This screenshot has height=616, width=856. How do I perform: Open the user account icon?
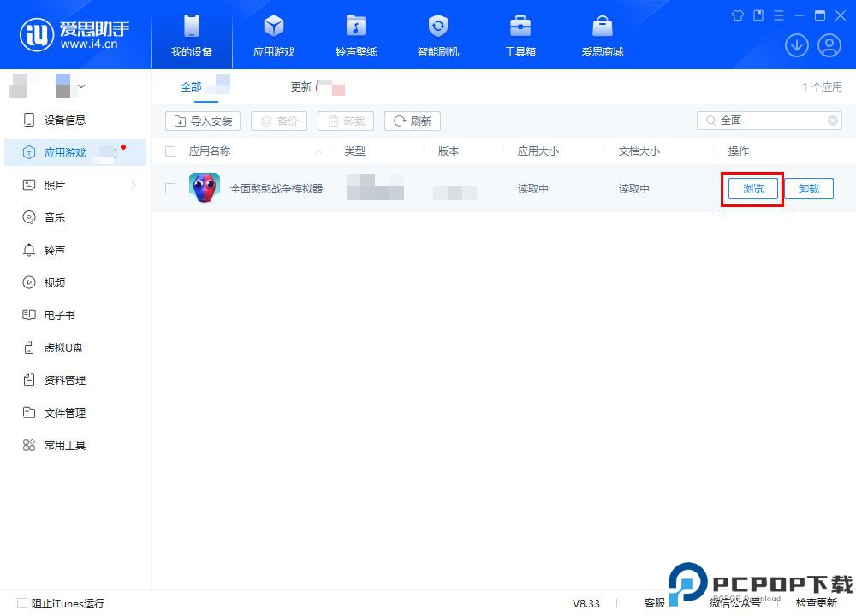click(x=829, y=45)
